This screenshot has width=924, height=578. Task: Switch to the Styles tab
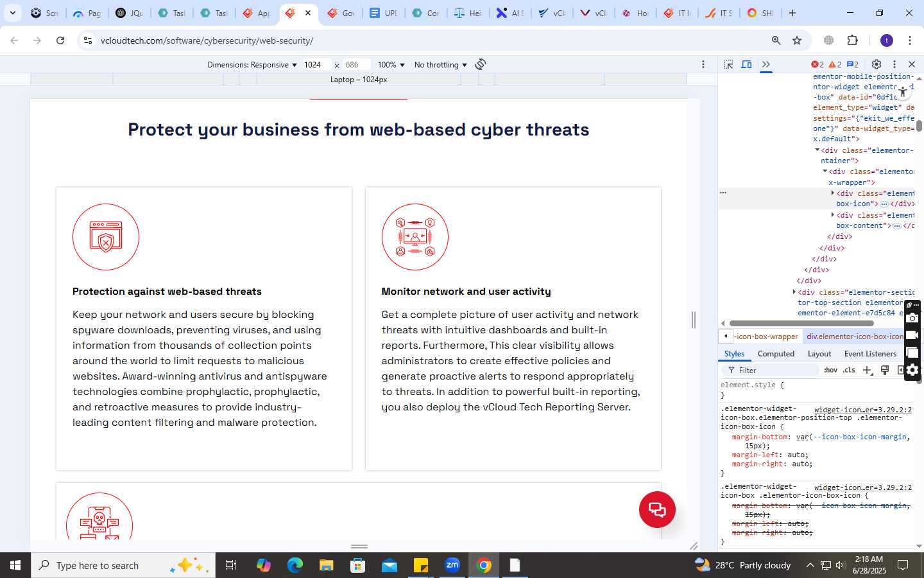[x=734, y=354]
